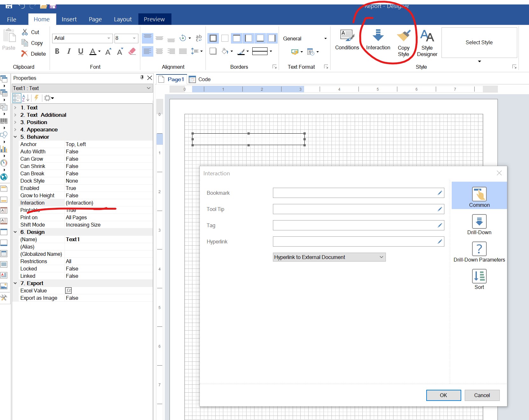Image resolution: width=529 pixels, height=420 pixels.
Task: Switch to the Preview tab
Action: (x=154, y=19)
